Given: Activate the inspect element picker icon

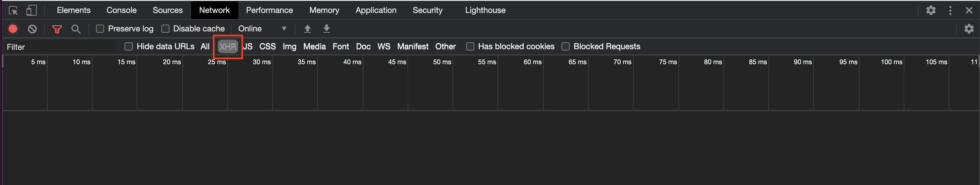Looking at the screenshot, I should click(x=13, y=10).
